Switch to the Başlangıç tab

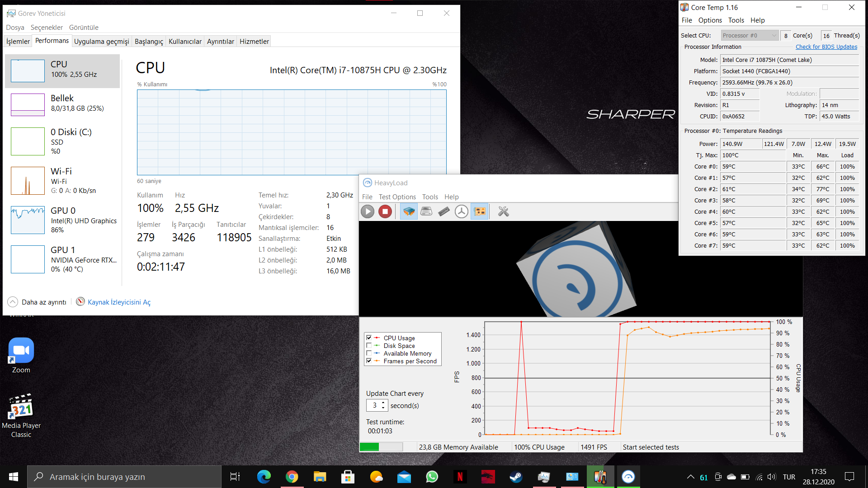point(149,41)
